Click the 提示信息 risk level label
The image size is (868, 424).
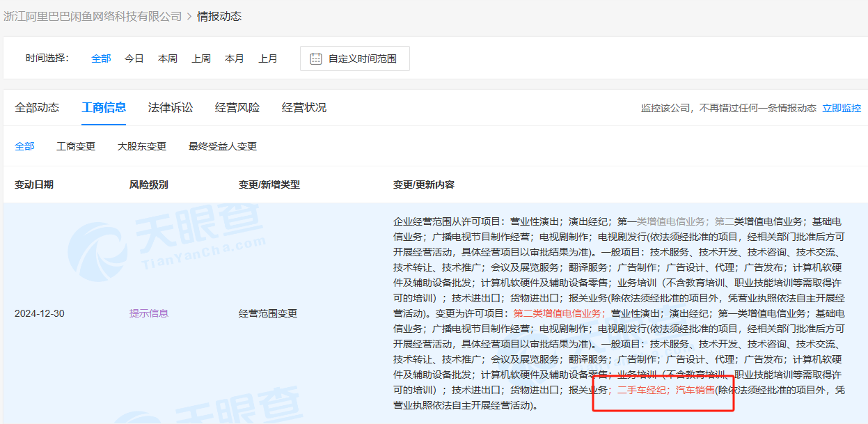click(x=149, y=313)
